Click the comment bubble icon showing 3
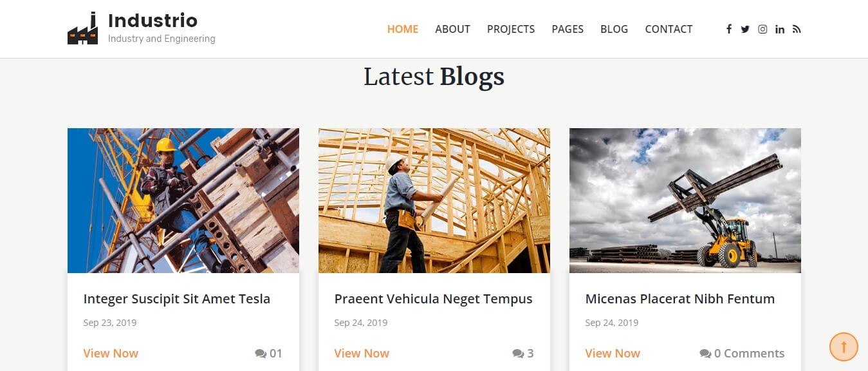 pyautogui.click(x=518, y=353)
